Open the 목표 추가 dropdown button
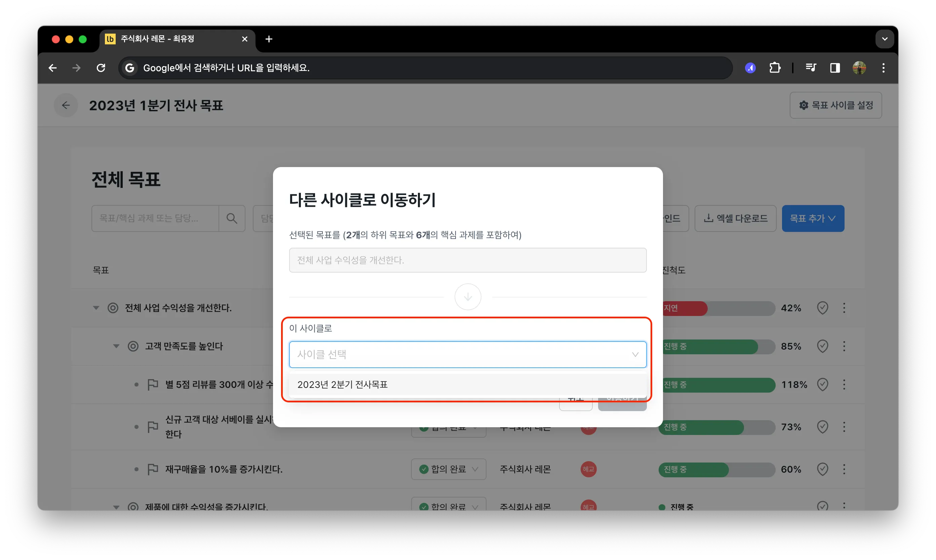 coord(813,218)
